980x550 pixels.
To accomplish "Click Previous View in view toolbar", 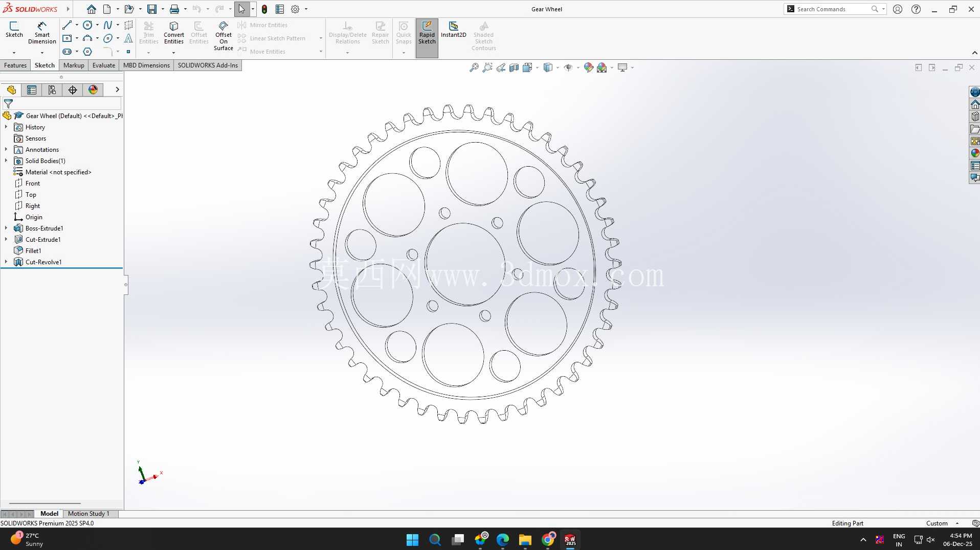I will 501,67.
